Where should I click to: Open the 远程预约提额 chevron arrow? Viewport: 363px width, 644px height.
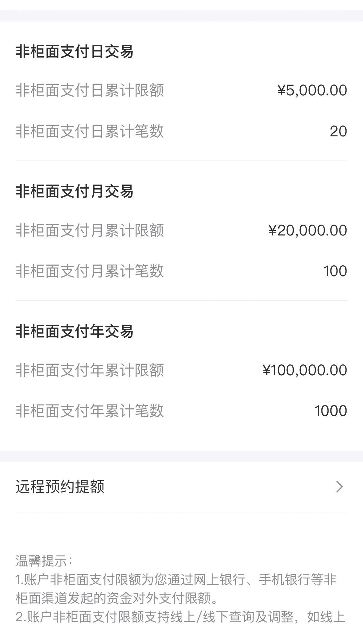point(340,486)
